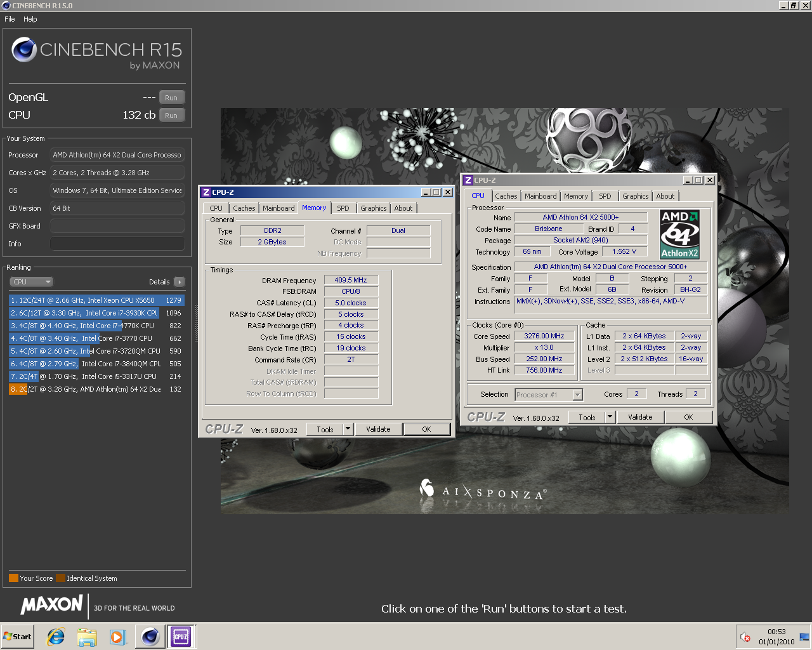Click the GFX Board field
This screenshot has height=650, width=812.
(x=117, y=226)
